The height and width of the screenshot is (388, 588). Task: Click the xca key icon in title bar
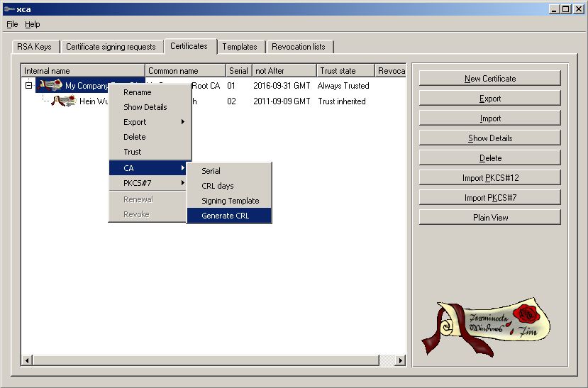pos(8,9)
